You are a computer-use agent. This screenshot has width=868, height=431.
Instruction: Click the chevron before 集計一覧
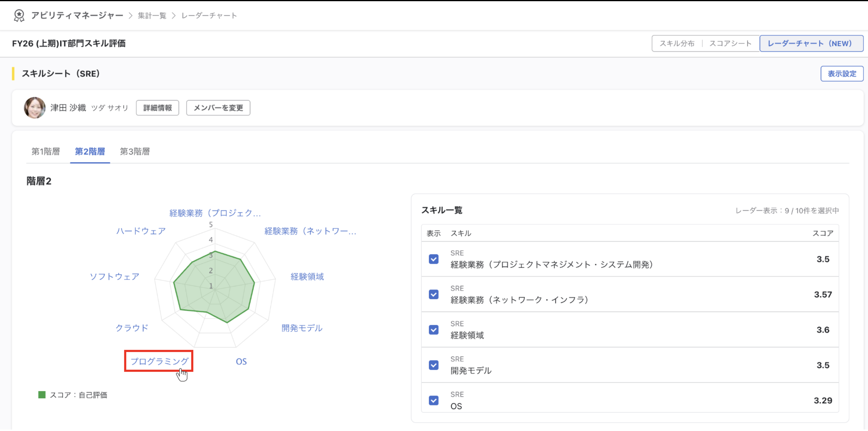click(x=131, y=16)
